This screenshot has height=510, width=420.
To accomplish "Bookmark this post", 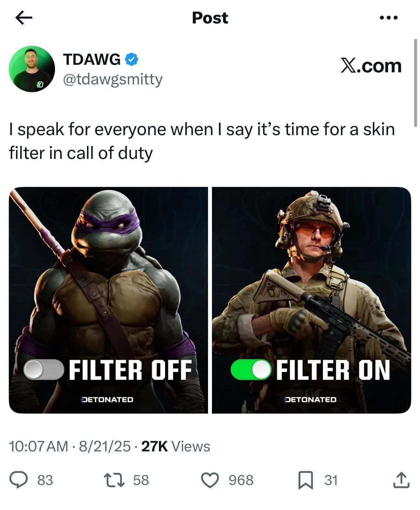I will tap(306, 481).
